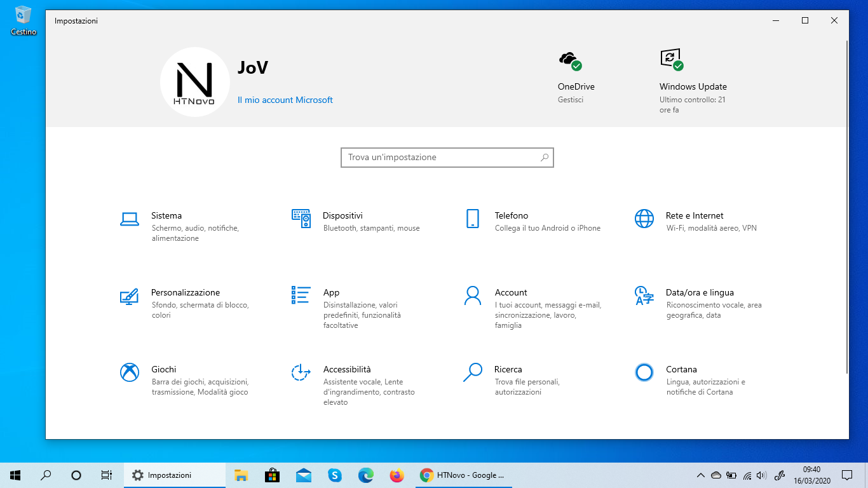Open Firefox from the taskbar
This screenshot has height=488, width=868.
coord(397,475)
